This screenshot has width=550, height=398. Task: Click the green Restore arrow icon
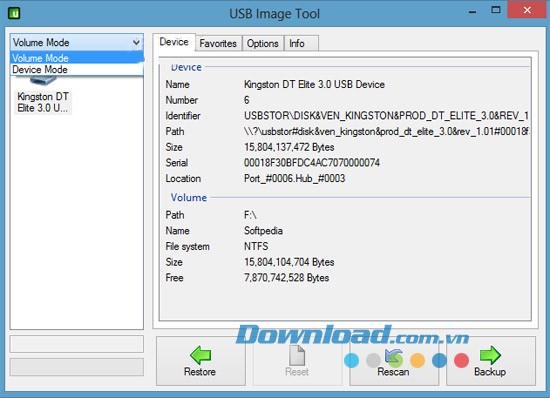[x=200, y=355]
